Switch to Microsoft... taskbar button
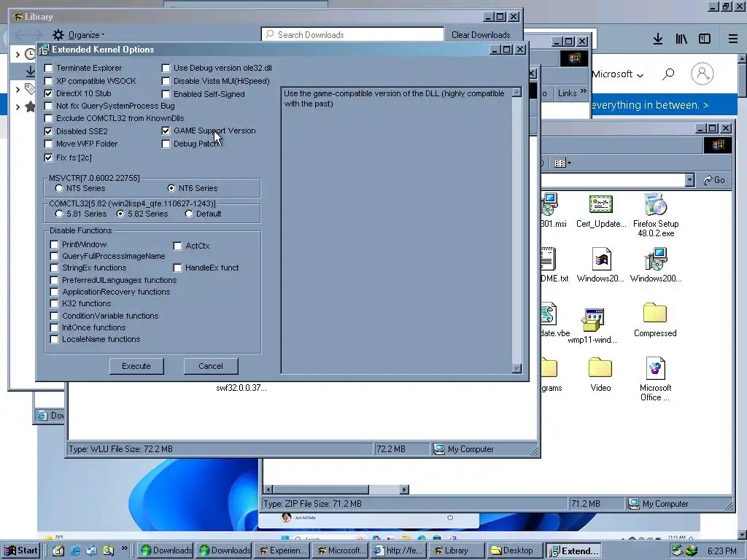Viewport: 747px width, 560px height. (340, 551)
